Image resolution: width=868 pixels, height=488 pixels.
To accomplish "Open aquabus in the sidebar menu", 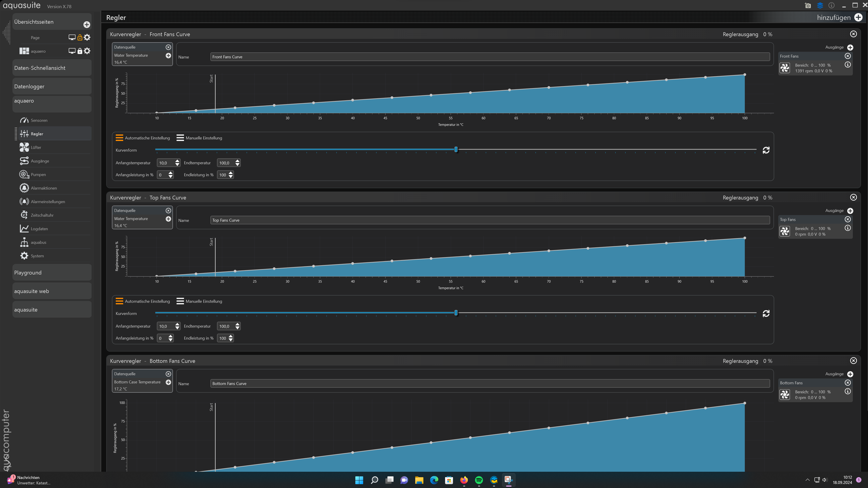I will [38, 242].
